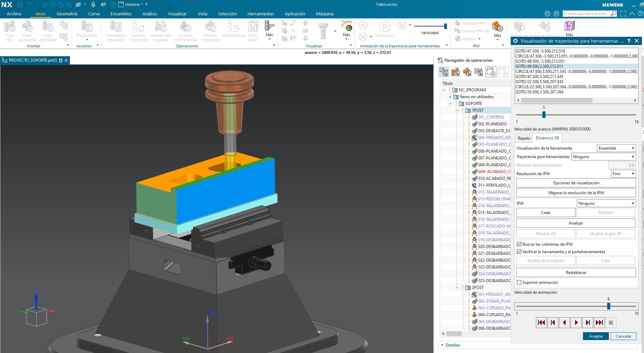644x353 pixels.
Task: Open the Docu Taller icon
Action: [253, 27]
